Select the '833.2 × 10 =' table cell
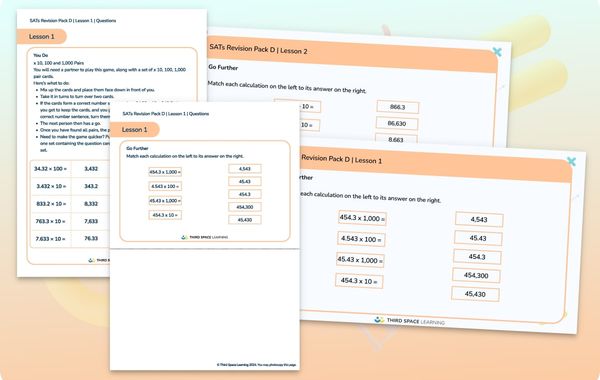The width and height of the screenshot is (600, 380). [51, 204]
